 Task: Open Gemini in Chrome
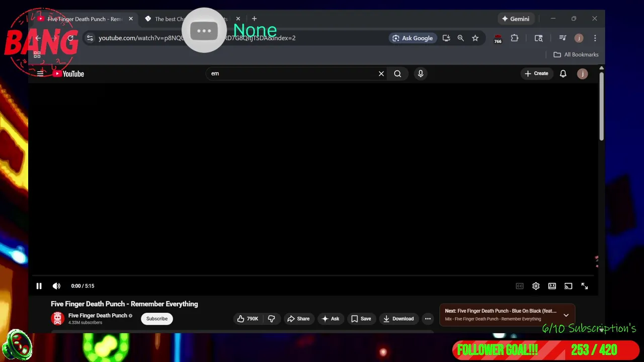coord(515,19)
